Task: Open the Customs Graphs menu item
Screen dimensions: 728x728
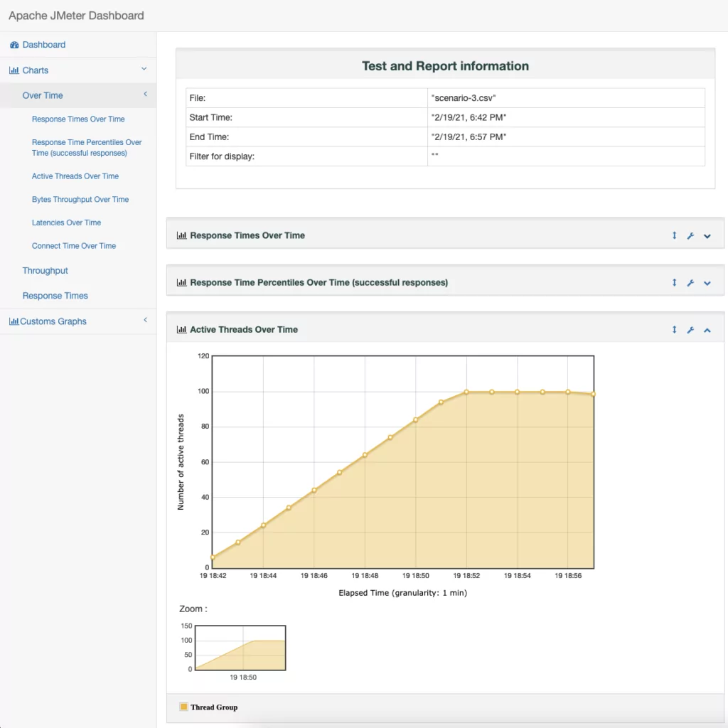Action: 53,321
